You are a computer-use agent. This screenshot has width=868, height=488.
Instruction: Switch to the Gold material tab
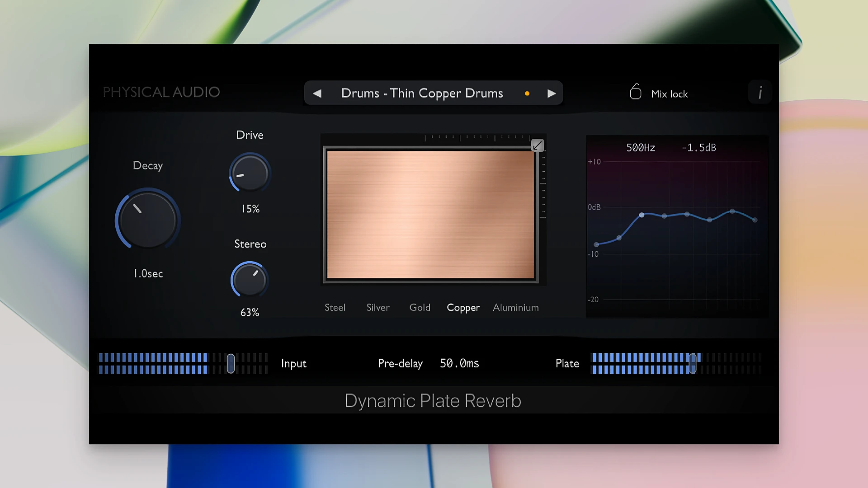tap(420, 307)
